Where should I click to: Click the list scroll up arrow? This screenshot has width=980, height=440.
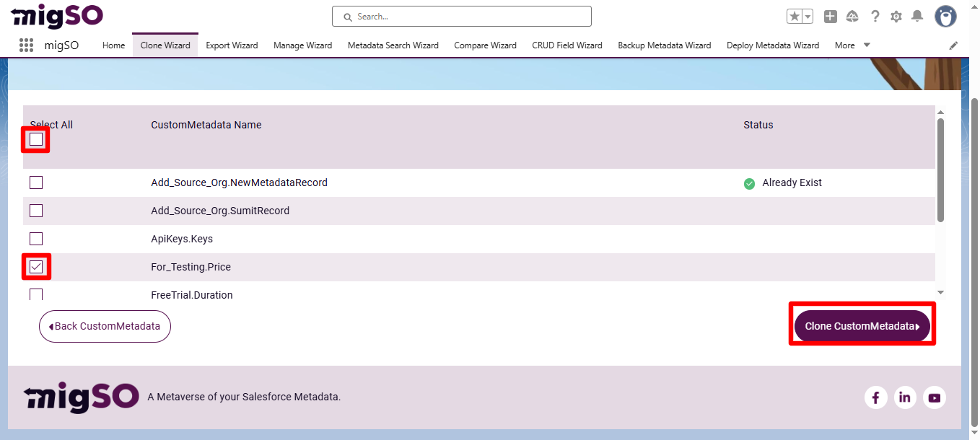940,112
